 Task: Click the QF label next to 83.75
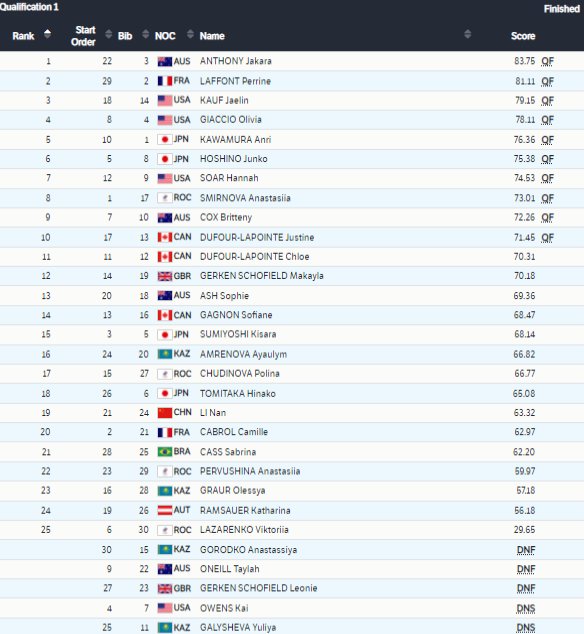tap(548, 61)
